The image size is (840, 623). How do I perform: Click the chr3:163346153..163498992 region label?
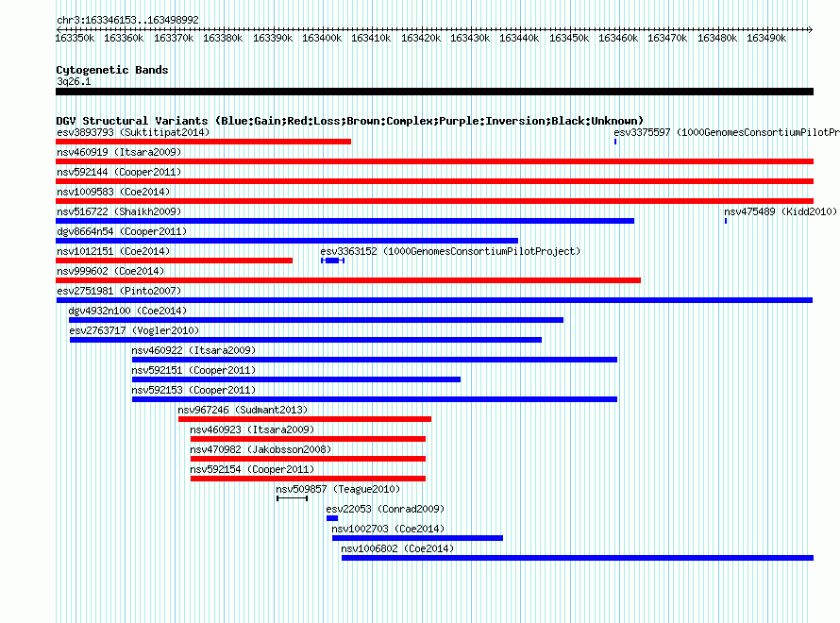[127, 20]
